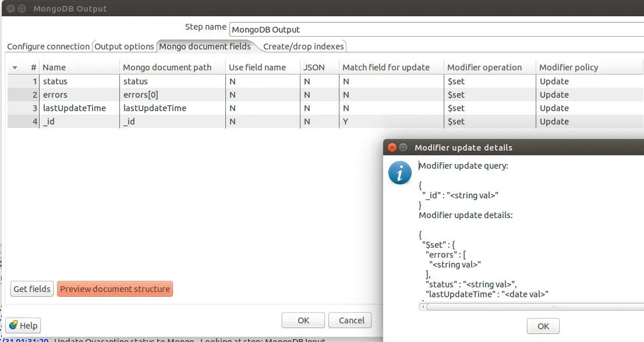This screenshot has height=342, width=644.
Task: Switch to Configure connection tab
Action: click(x=48, y=47)
